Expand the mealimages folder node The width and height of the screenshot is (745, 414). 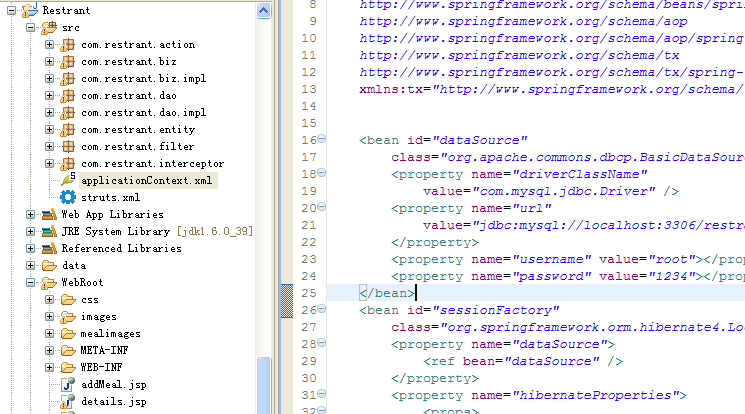click(x=49, y=334)
